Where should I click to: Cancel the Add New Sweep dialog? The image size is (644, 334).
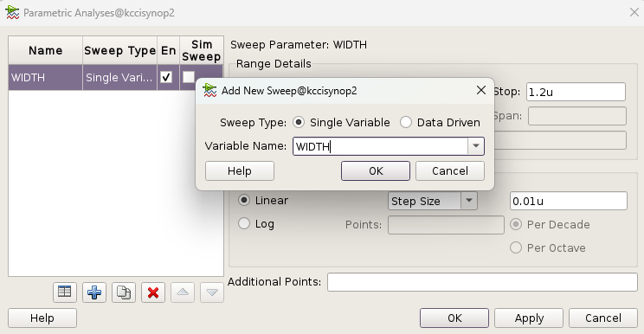450,170
